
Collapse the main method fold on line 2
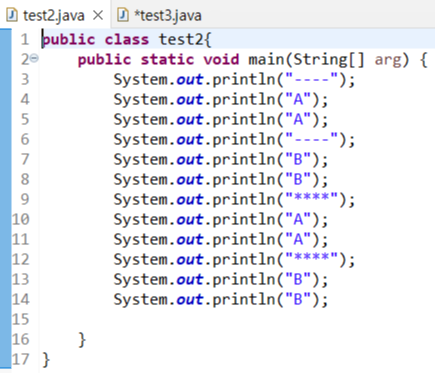tap(35, 59)
